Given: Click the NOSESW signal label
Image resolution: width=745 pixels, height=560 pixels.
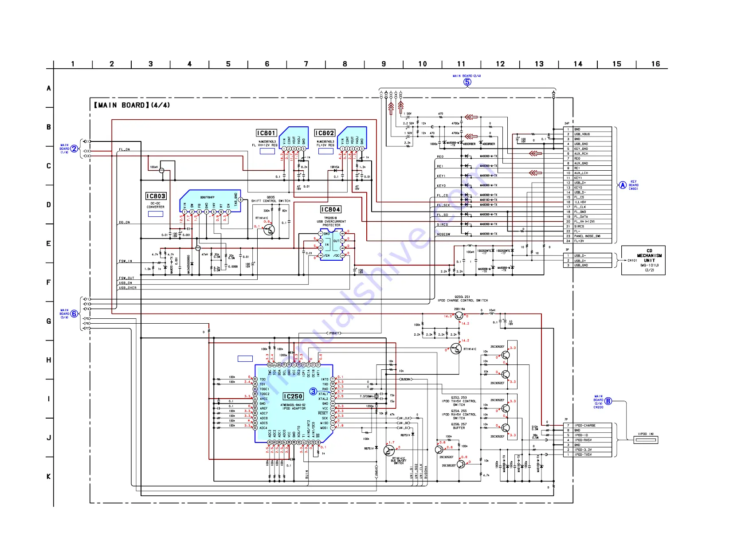Looking at the screenshot, I should pyautogui.click(x=443, y=235).
